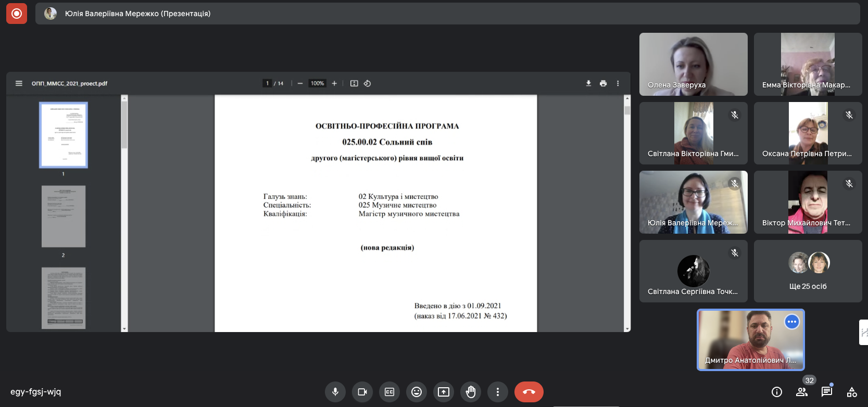This screenshot has height=407, width=868.
Task: Open the chat panel icon
Action: click(x=826, y=392)
